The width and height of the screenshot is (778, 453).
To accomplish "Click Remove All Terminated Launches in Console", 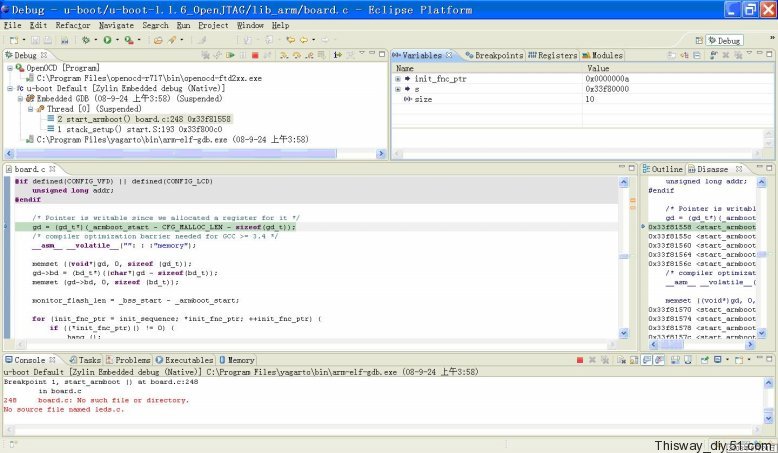I will (605, 360).
